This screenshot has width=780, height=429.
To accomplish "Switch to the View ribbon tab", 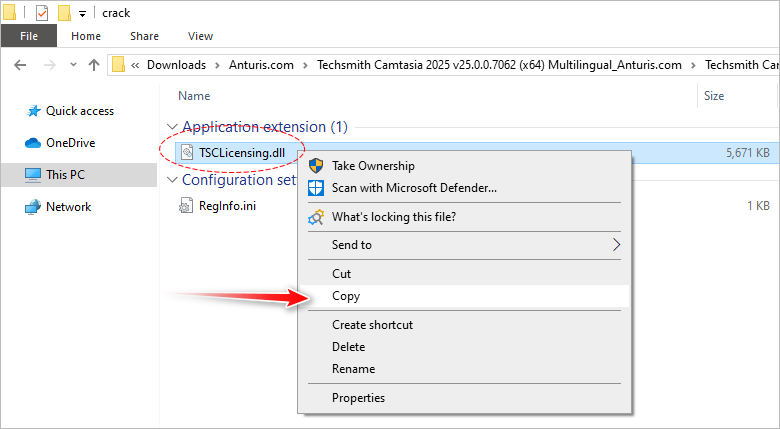I will tap(200, 36).
